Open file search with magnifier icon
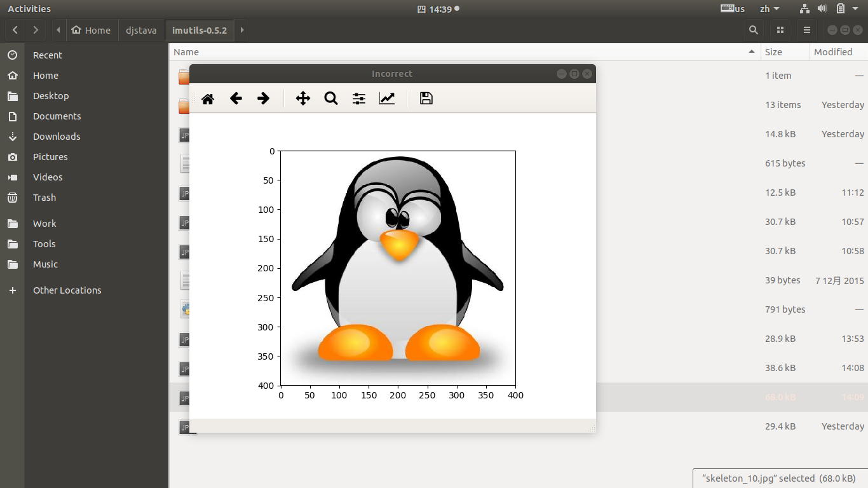The image size is (868, 488). click(x=754, y=30)
